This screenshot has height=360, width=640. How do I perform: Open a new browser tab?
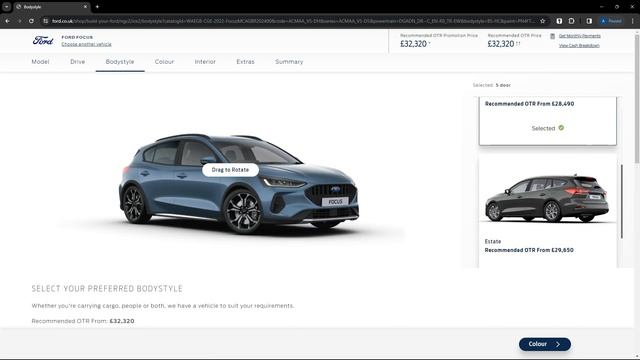[97, 7]
